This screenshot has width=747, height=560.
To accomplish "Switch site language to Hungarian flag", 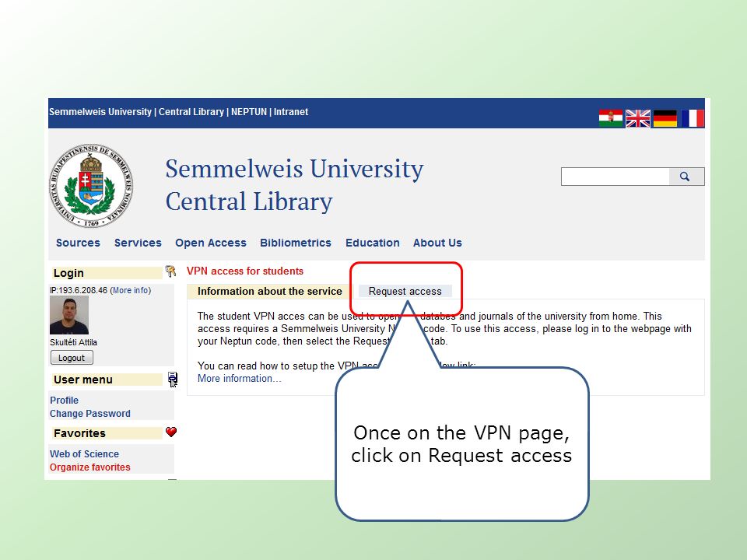I will click(x=611, y=118).
